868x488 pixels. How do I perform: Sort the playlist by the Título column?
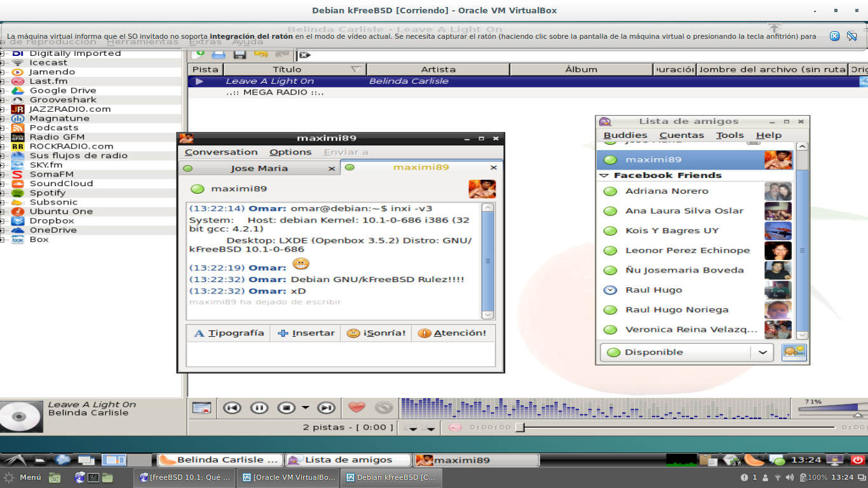pyautogui.click(x=295, y=69)
